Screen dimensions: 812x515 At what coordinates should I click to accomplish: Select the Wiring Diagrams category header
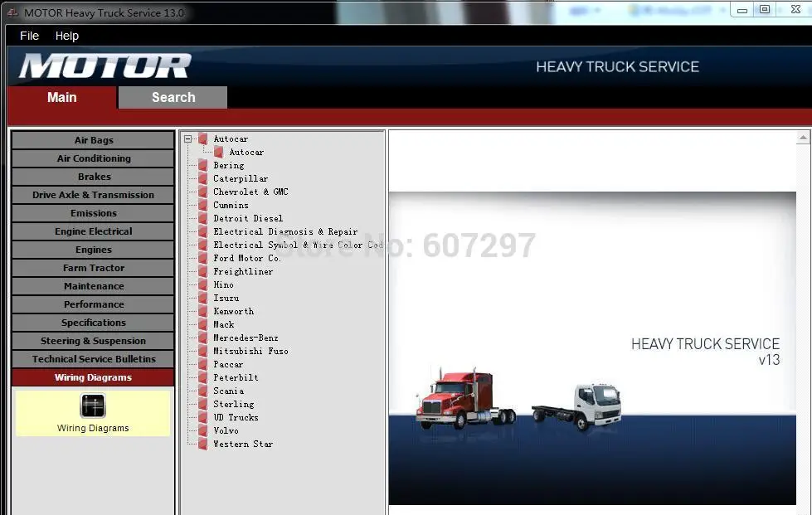click(x=93, y=377)
